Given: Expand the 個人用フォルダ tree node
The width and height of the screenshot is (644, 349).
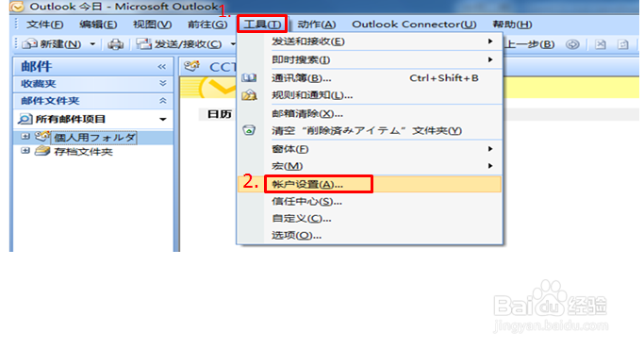Looking at the screenshot, I should point(25,136).
